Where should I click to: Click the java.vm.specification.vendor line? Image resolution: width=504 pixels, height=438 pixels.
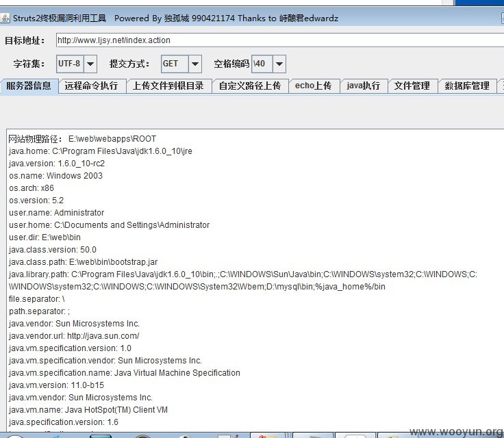(105, 361)
